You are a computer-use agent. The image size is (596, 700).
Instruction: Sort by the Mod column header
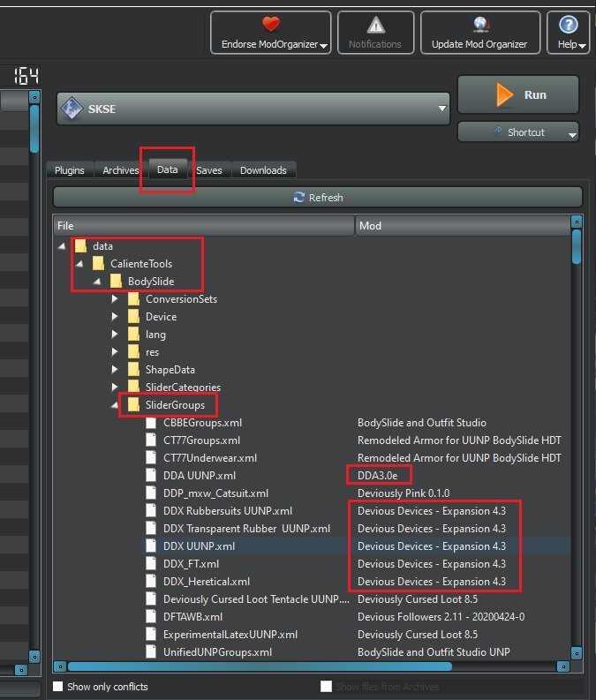coord(463,225)
